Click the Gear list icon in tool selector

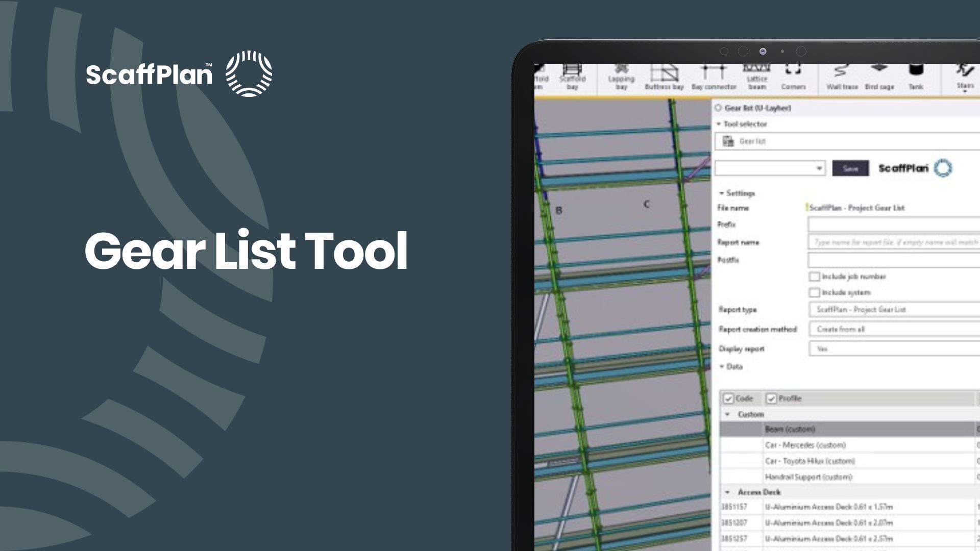point(728,141)
